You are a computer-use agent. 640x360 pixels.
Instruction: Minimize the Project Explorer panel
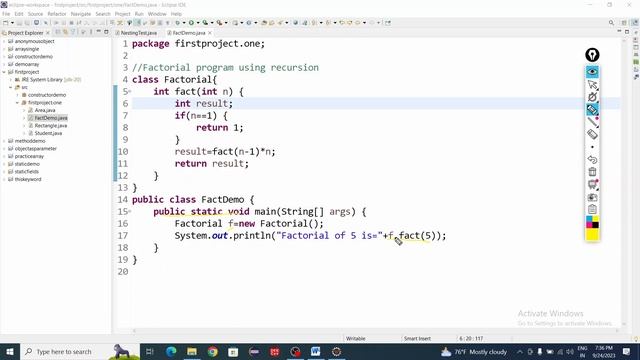point(98,32)
